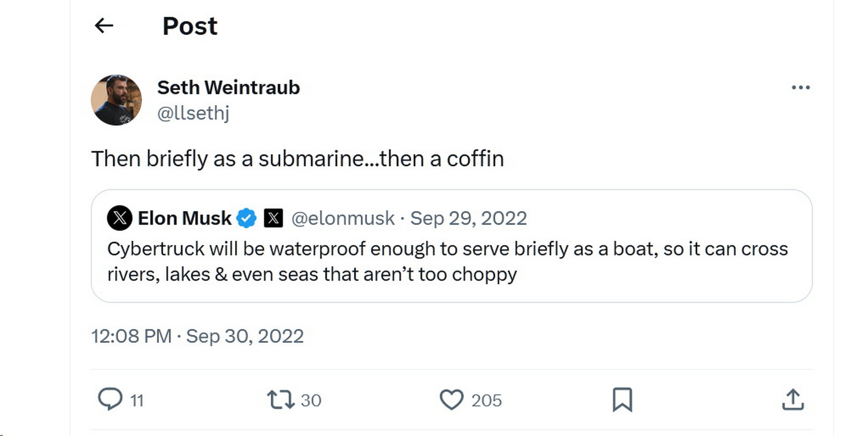Click the 205 likes count
The height and width of the screenshot is (436, 868).
pos(486,401)
